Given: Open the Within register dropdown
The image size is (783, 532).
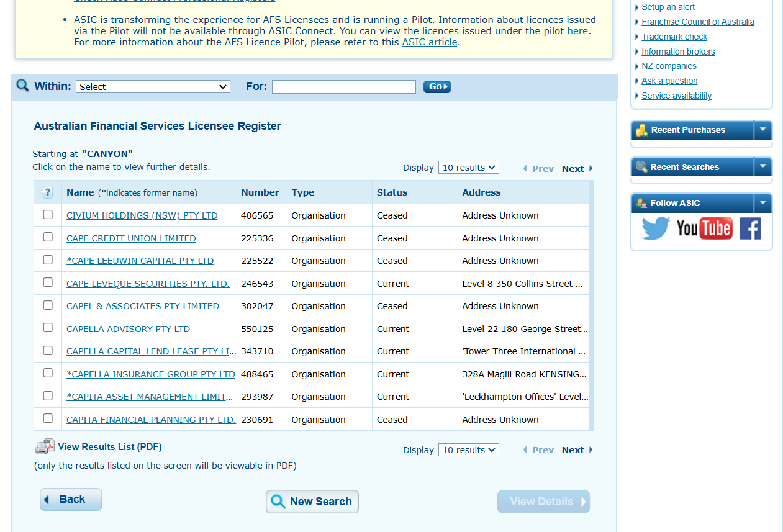Looking at the screenshot, I should [153, 87].
